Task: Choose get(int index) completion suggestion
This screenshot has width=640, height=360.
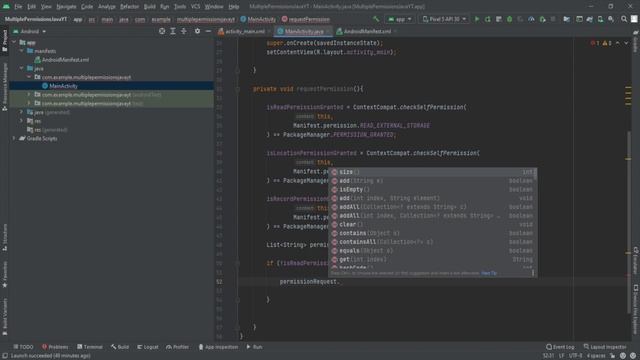Action: pyautogui.click(x=432, y=259)
